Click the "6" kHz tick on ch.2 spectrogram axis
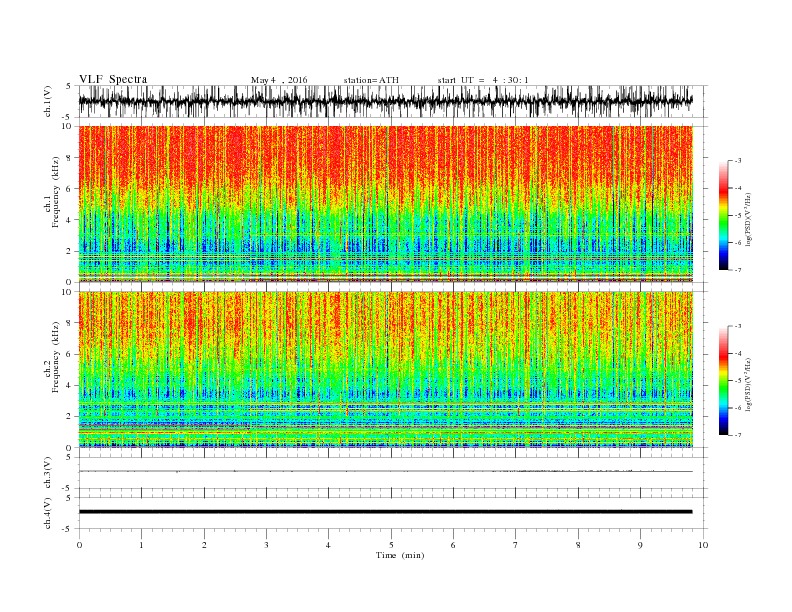 pyautogui.click(x=70, y=354)
